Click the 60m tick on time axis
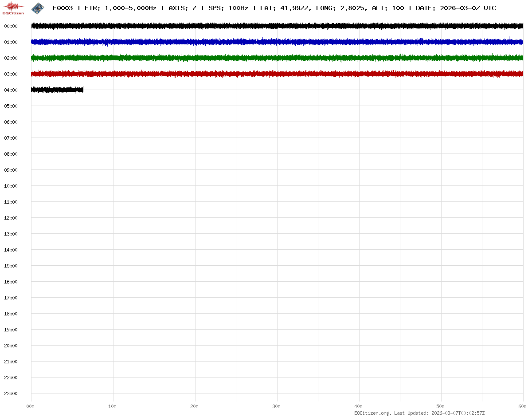The width and height of the screenshot is (532, 417). 523,406
